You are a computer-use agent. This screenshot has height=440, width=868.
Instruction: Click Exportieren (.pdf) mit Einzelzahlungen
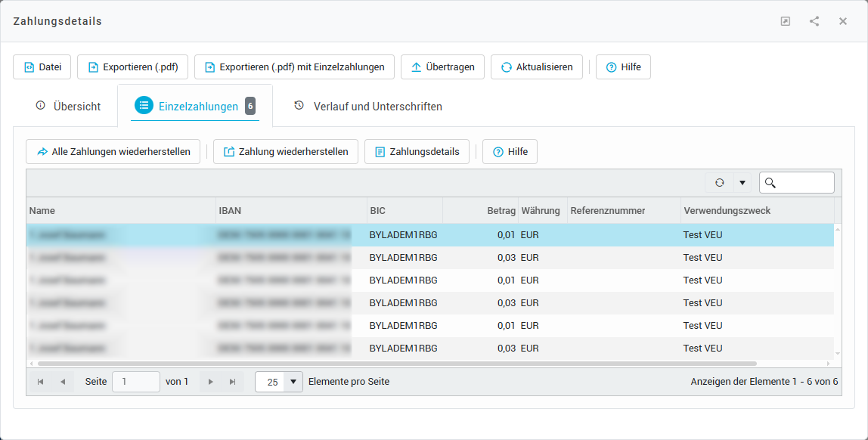click(294, 67)
